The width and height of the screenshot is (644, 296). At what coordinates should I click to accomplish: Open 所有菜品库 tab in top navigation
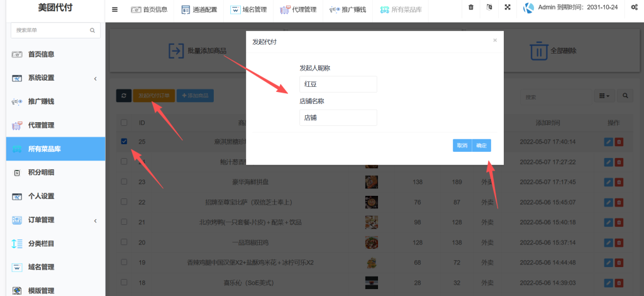(401, 10)
